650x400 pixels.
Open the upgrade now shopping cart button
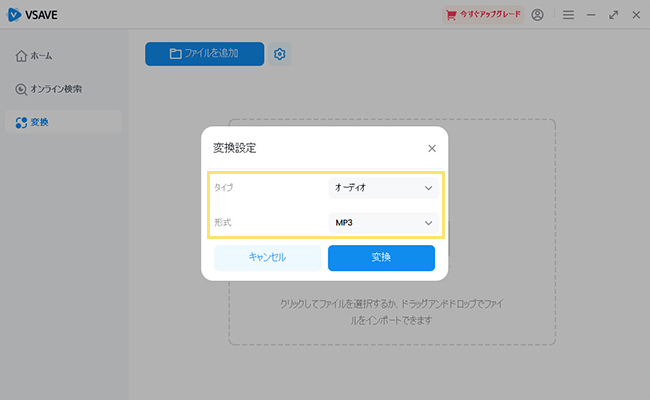483,15
